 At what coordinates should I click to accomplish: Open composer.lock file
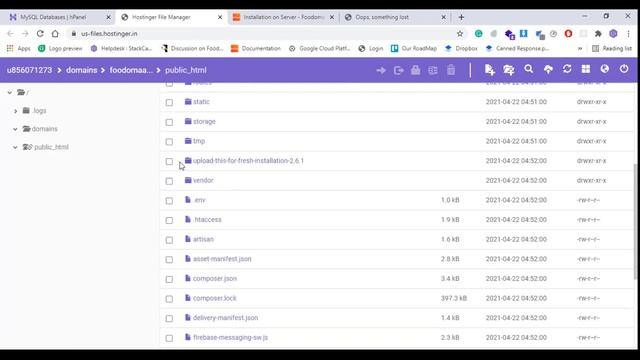(x=215, y=298)
